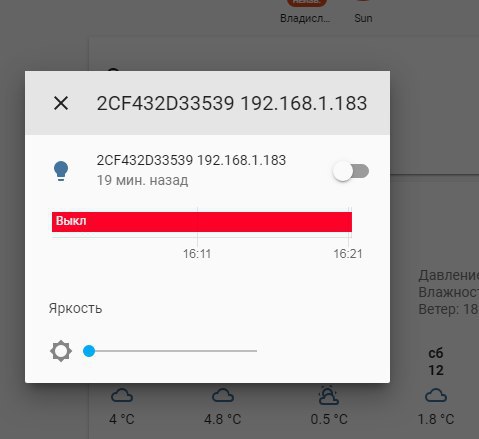Click the blue light bulb icon
This screenshot has width=479, height=439.
tap(61, 171)
